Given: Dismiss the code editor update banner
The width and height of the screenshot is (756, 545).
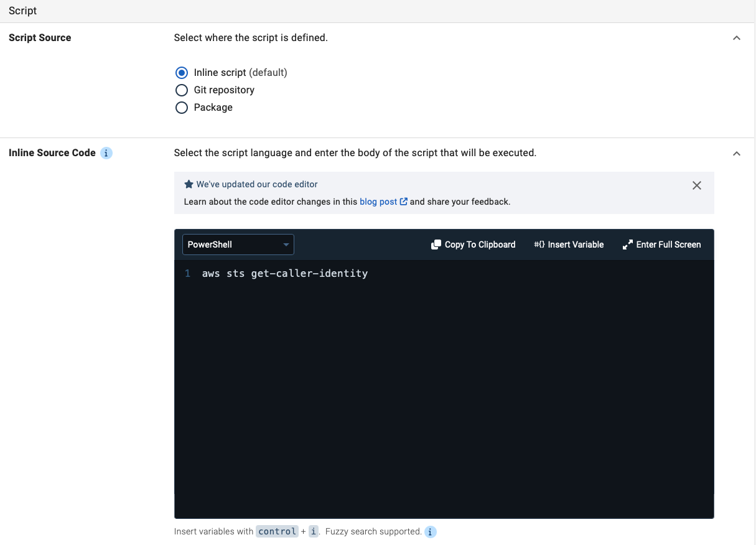Looking at the screenshot, I should [696, 185].
